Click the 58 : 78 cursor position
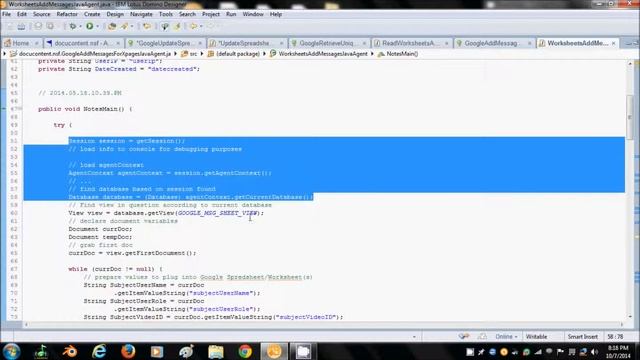The height and width of the screenshot is (360, 640). click(615, 337)
